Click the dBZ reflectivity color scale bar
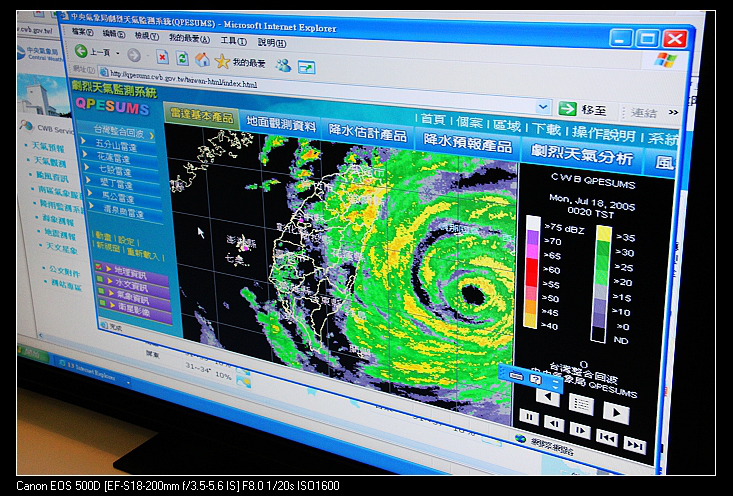Image resolution: width=733 pixels, height=496 pixels. tap(532, 272)
